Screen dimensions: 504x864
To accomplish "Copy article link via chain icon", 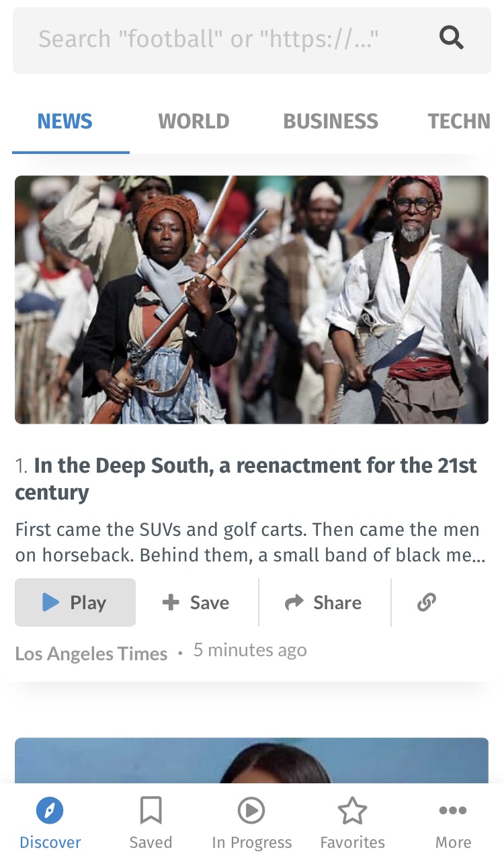I will (x=427, y=602).
